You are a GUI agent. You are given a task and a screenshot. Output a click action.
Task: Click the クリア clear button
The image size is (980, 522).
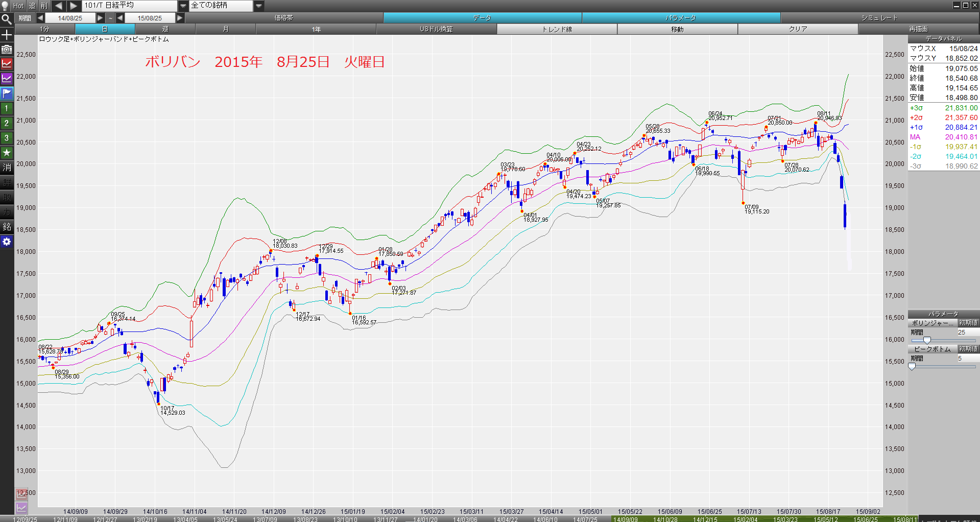[798, 29]
